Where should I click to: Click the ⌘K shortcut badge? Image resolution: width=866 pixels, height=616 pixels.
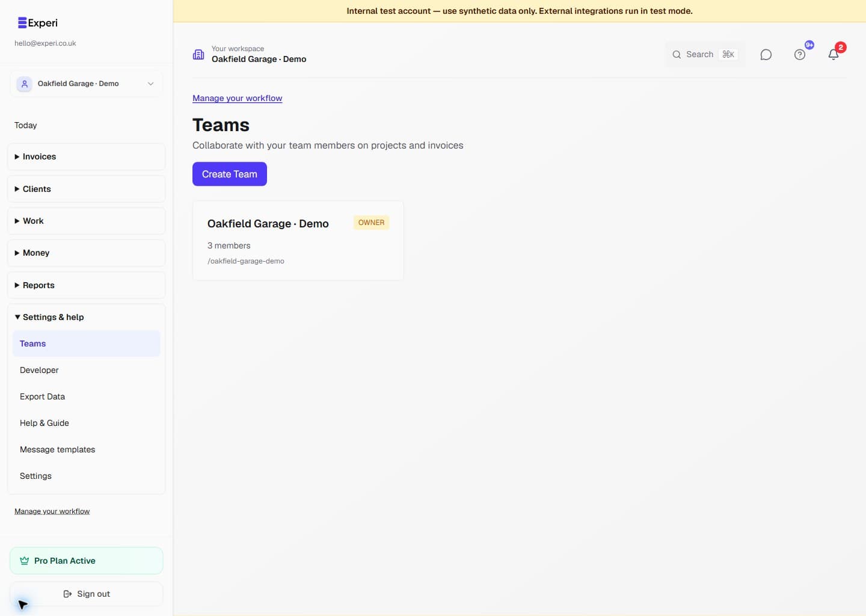click(x=728, y=54)
